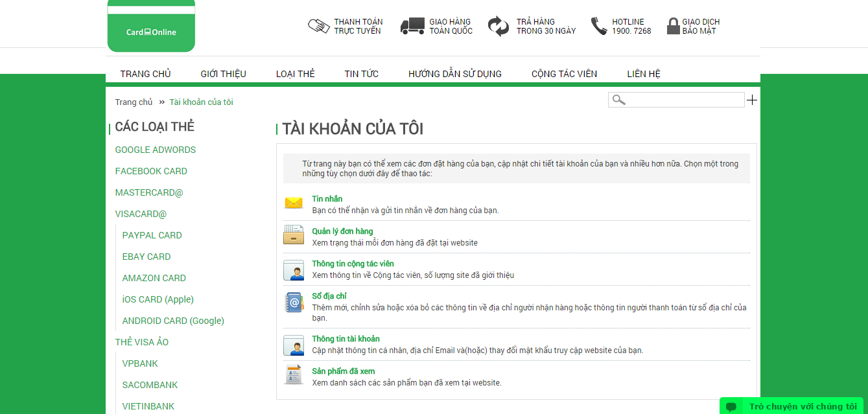Open the Thông tin tài khoản link
This screenshot has width=868, height=414.
346,339
